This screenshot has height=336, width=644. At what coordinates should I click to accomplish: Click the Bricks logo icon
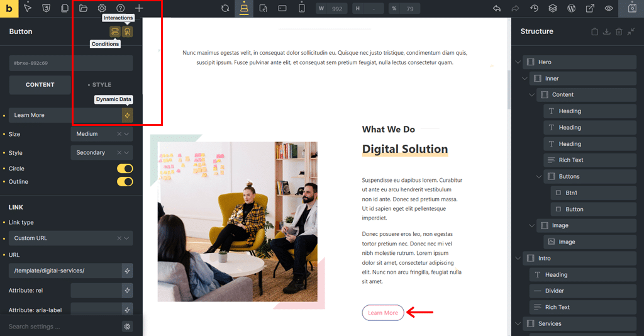coord(9,9)
